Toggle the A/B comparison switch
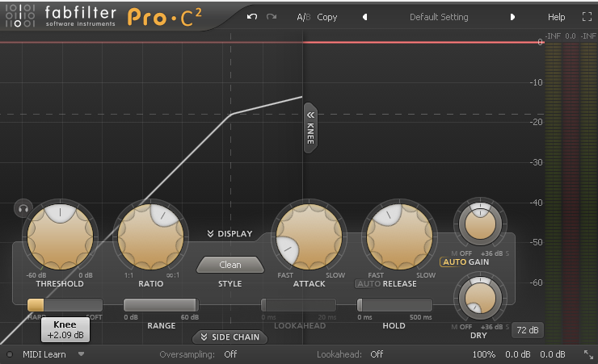598x364 pixels. click(x=303, y=17)
